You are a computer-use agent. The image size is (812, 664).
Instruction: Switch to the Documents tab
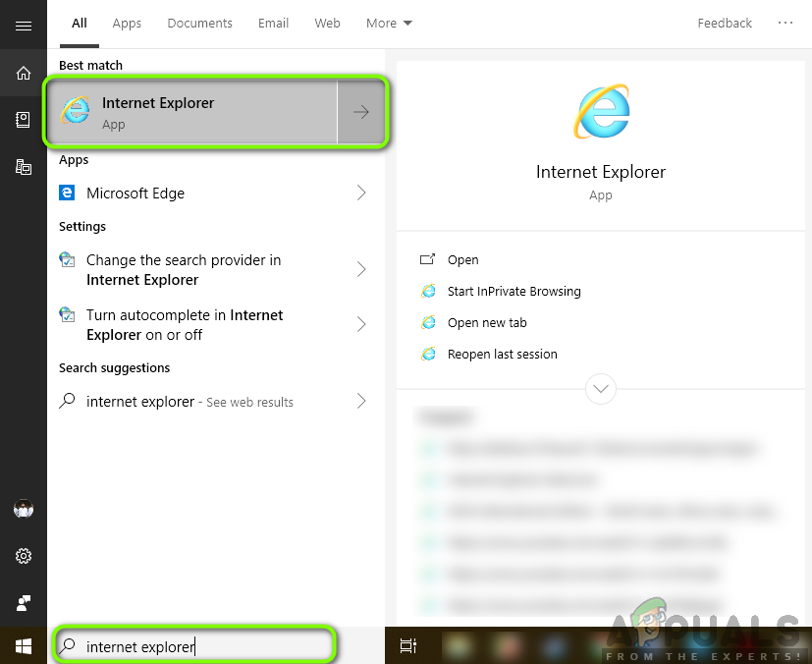[200, 24]
